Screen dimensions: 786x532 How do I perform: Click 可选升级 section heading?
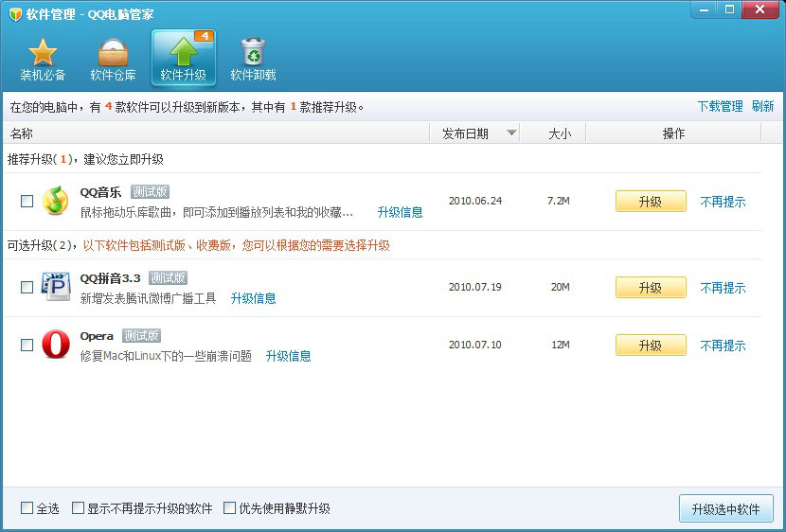click(199, 245)
